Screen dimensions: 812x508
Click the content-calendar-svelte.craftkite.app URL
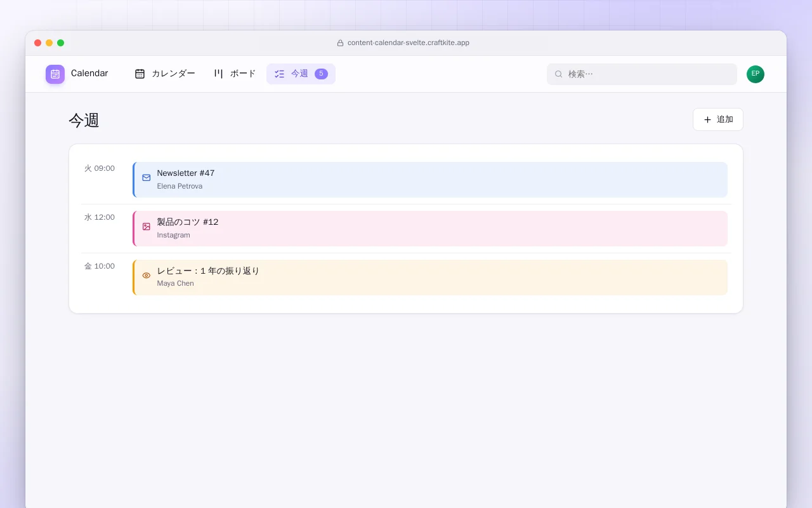click(x=409, y=43)
